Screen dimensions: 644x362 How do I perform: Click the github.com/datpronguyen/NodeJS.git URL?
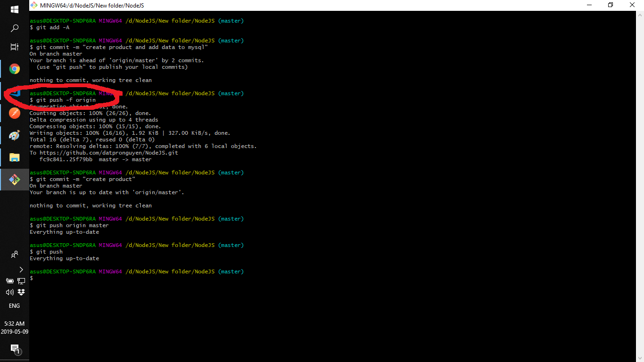click(109, 153)
